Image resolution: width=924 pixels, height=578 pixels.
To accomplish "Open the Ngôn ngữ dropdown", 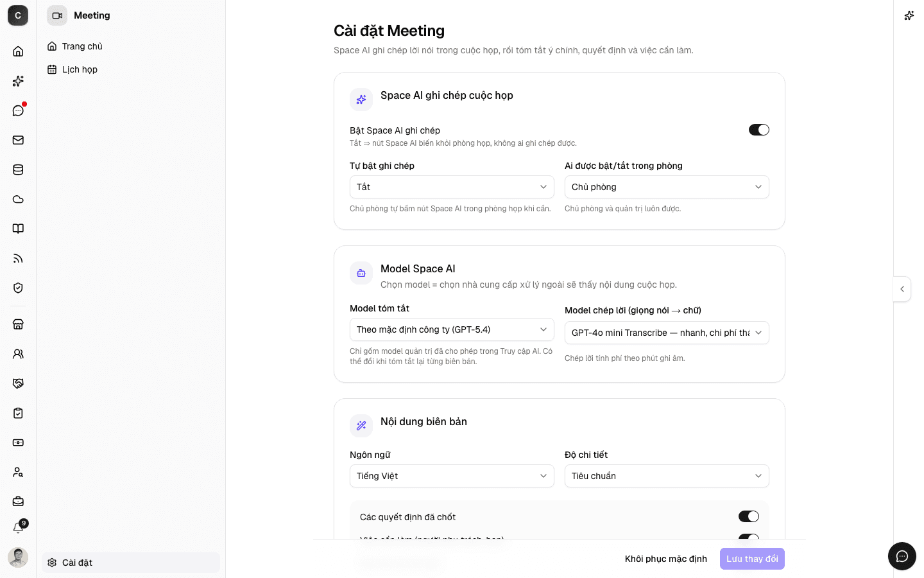I will coord(452,476).
